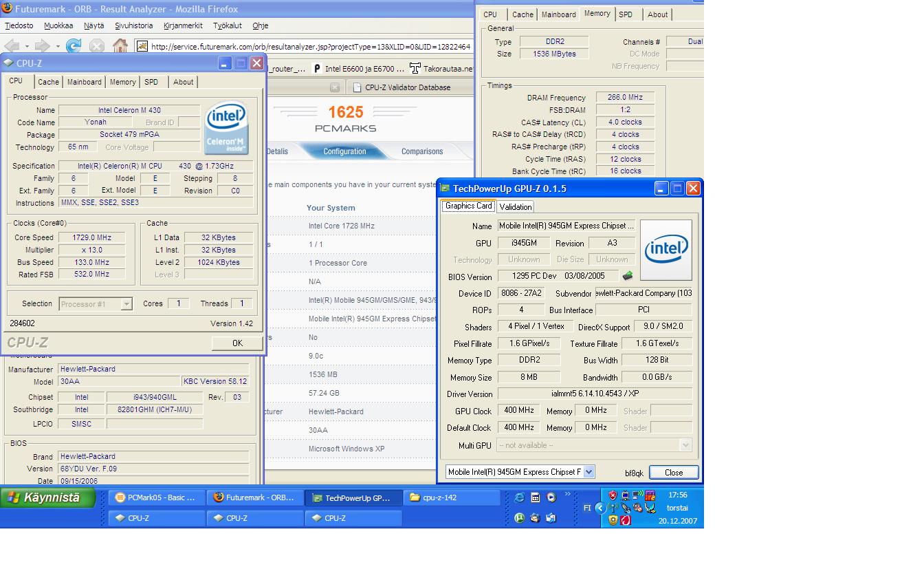The width and height of the screenshot is (924, 578).
Task: Open the Ohje menu in Firefox
Action: point(260,25)
